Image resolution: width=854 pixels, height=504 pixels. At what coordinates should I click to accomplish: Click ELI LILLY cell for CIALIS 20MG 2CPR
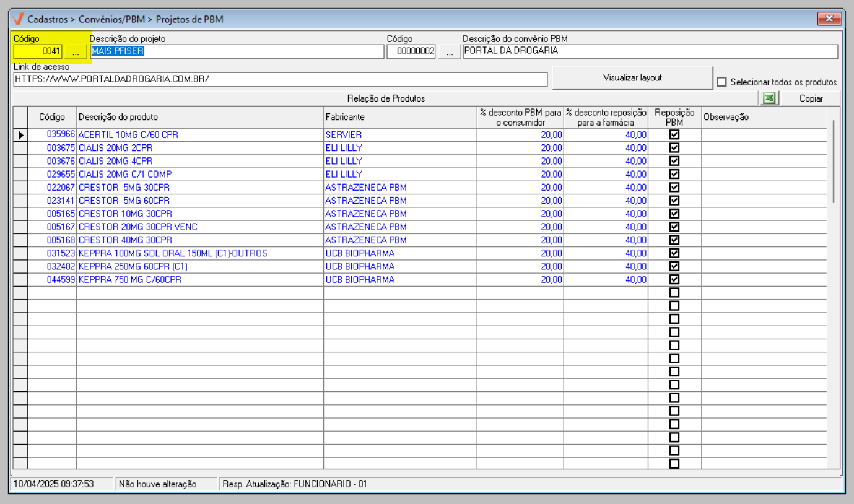point(400,148)
